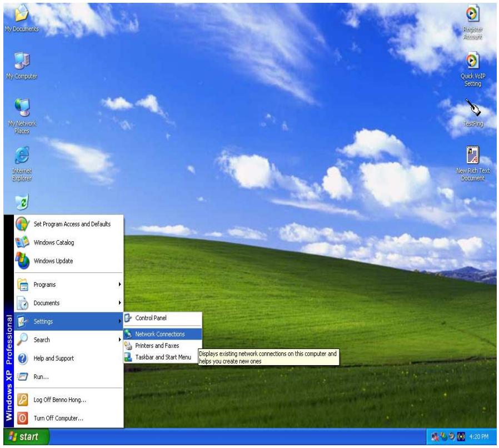499x448 pixels.
Task: Expand the Search submenu
Action: [x=69, y=340]
